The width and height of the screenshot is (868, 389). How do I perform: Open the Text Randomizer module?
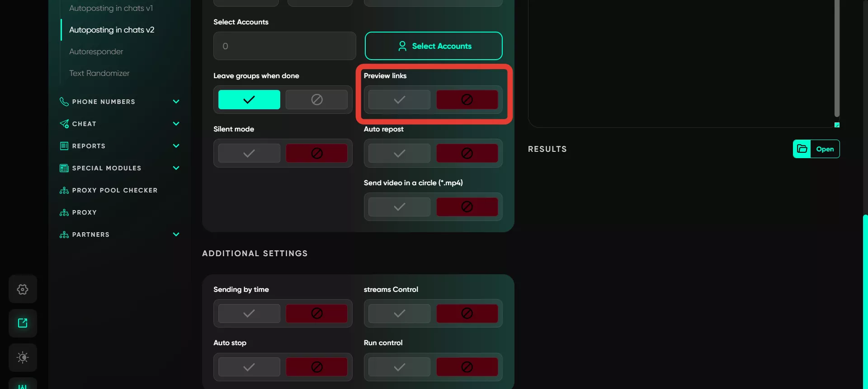(99, 73)
